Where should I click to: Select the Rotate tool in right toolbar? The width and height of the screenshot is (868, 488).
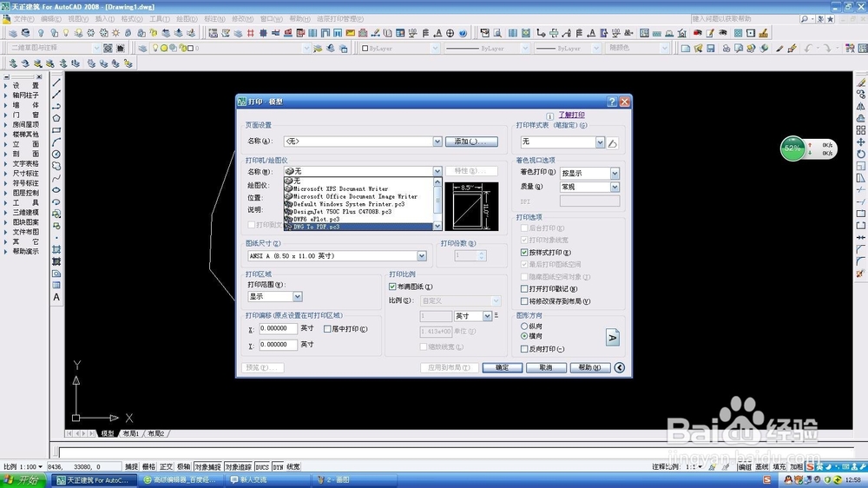[861, 154]
